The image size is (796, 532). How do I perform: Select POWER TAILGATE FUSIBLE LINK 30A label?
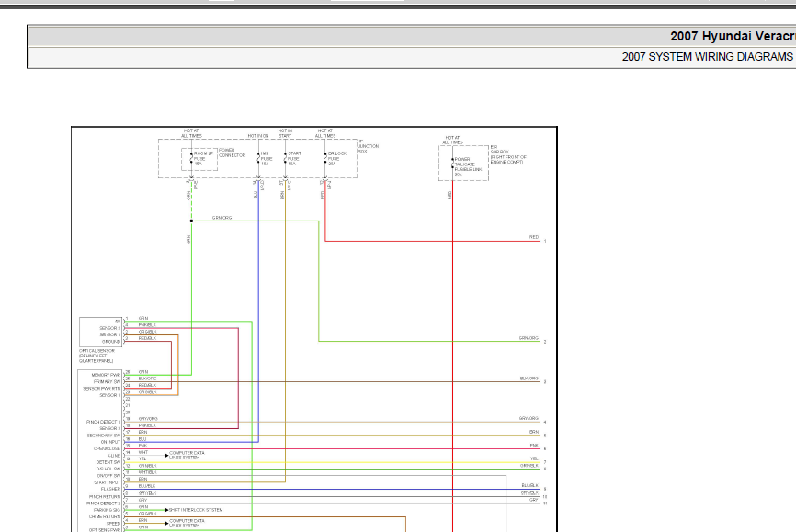[x=468, y=166]
